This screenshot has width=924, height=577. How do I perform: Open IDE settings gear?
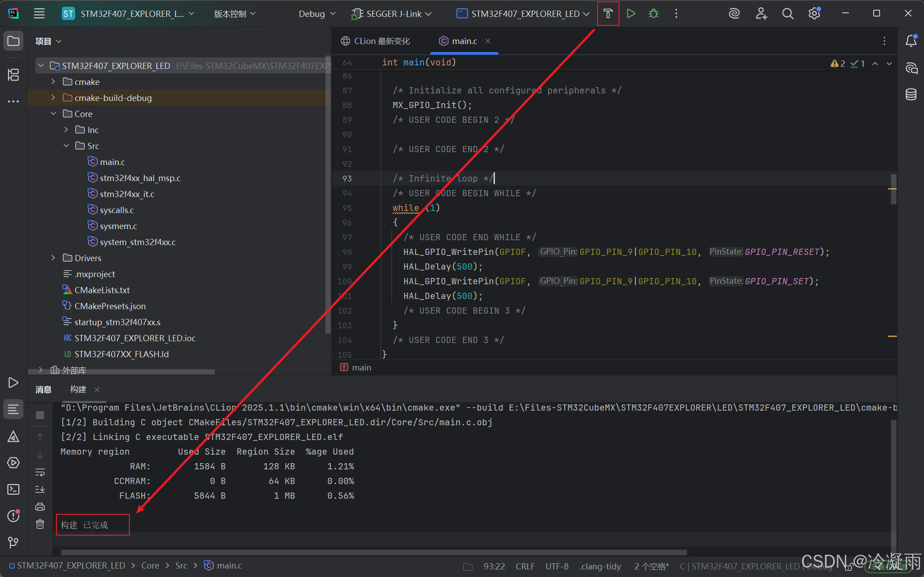pyautogui.click(x=814, y=13)
